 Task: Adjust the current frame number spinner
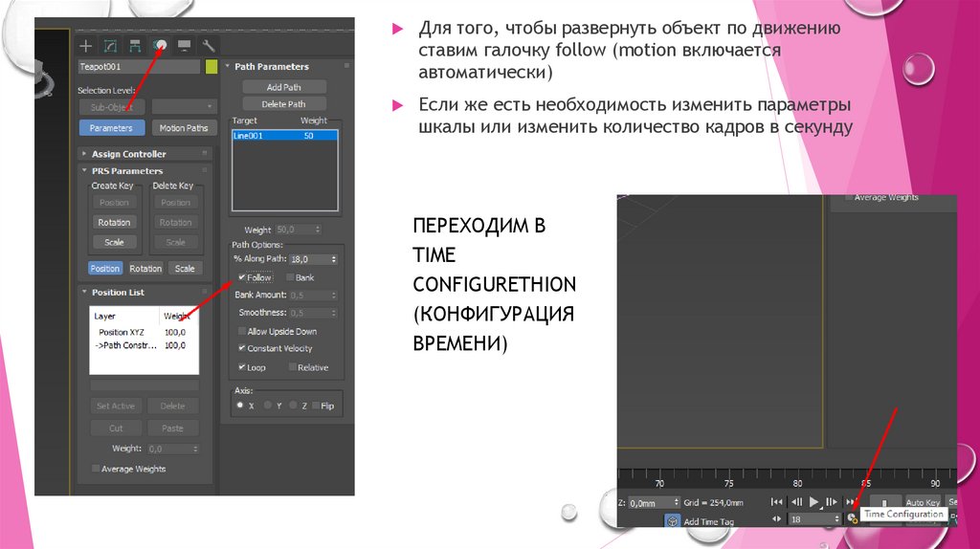836,519
